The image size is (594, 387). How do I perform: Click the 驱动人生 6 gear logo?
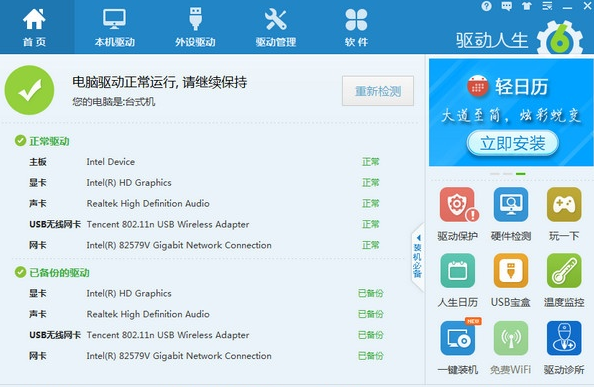(x=560, y=38)
